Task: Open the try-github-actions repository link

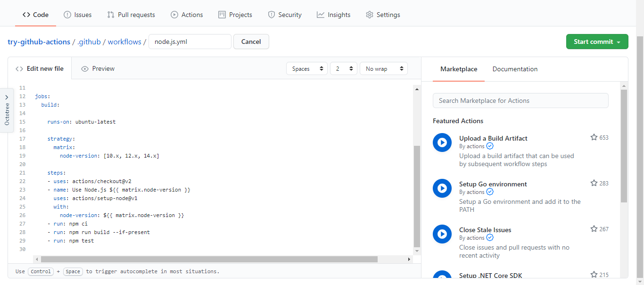Action: point(39,42)
